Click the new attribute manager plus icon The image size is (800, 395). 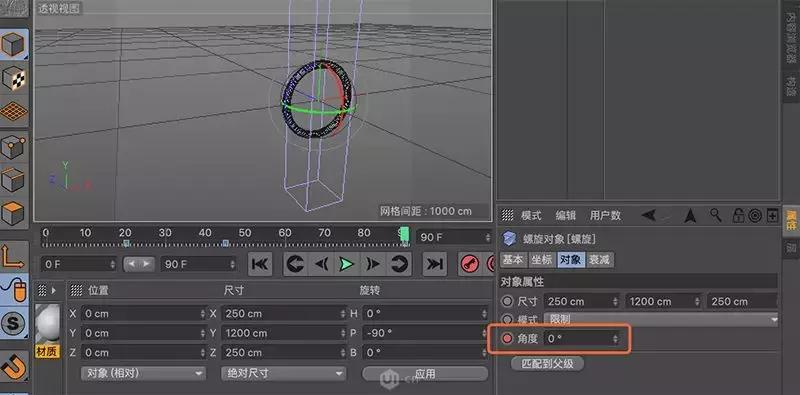tap(772, 215)
